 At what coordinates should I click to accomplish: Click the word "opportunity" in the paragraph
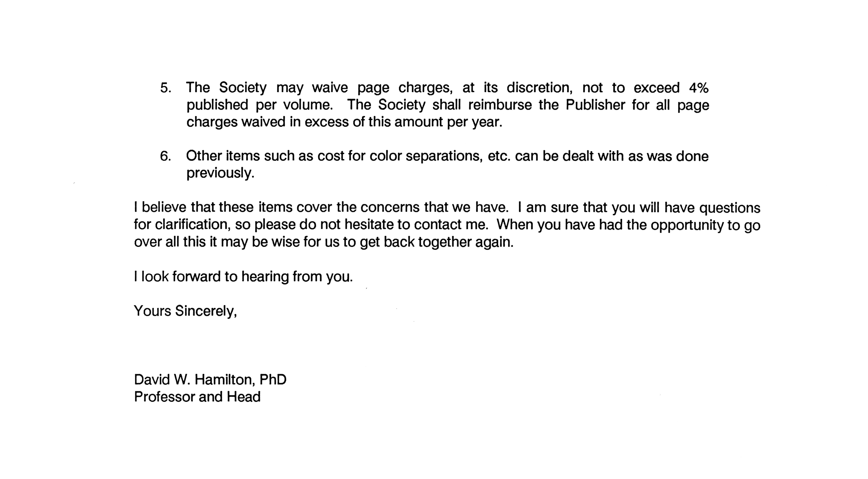click(x=687, y=226)
